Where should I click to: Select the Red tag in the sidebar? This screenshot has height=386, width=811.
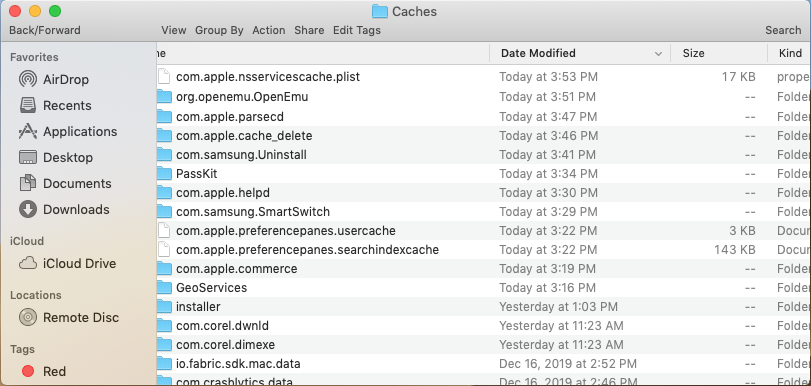pyautogui.click(x=44, y=372)
